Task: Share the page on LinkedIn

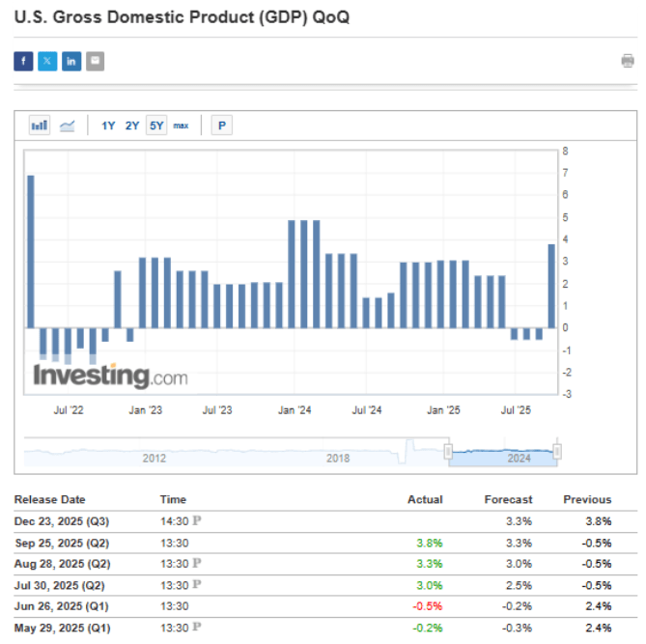Action: (71, 62)
